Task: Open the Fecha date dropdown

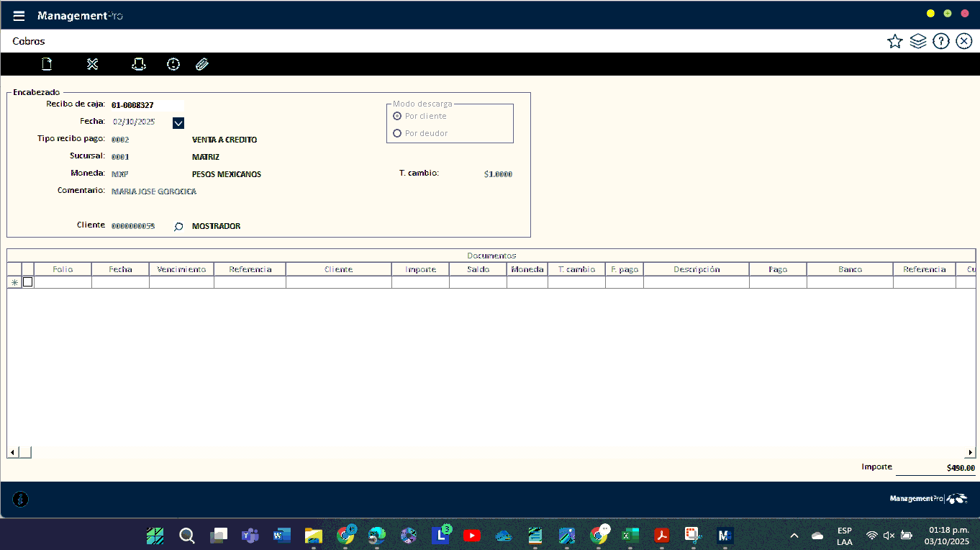Action: pos(178,122)
